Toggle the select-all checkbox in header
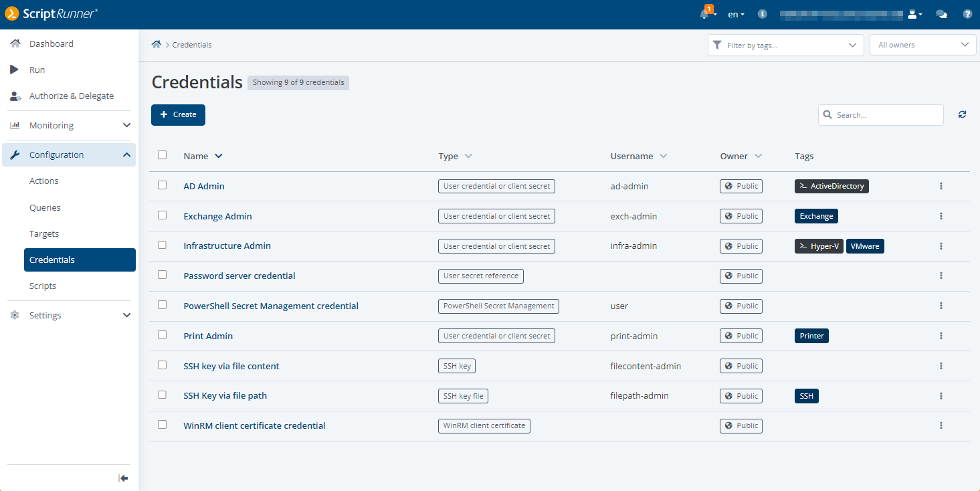This screenshot has width=980, height=491. (x=162, y=155)
